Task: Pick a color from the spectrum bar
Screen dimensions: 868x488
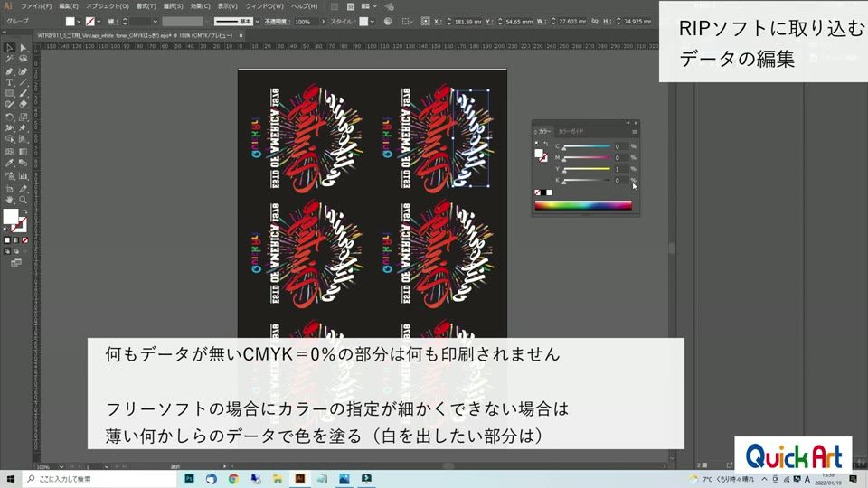Action: (x=583, y=205)
